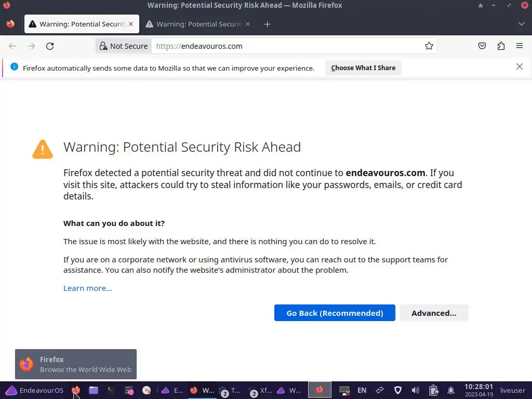Viewport: 532px width, 399px height.
Task: Open the power manager battery icon
Action: (x=433, y=390)
